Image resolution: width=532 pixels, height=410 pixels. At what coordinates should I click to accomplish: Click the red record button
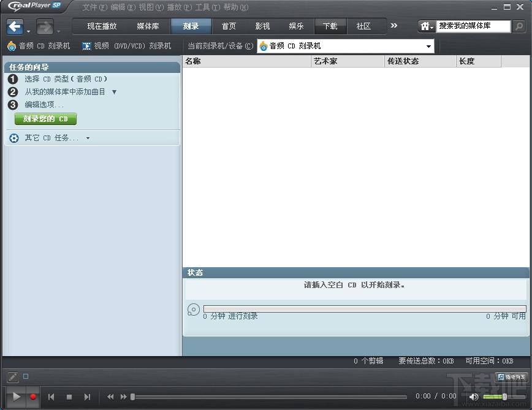[x=33, y=397]
